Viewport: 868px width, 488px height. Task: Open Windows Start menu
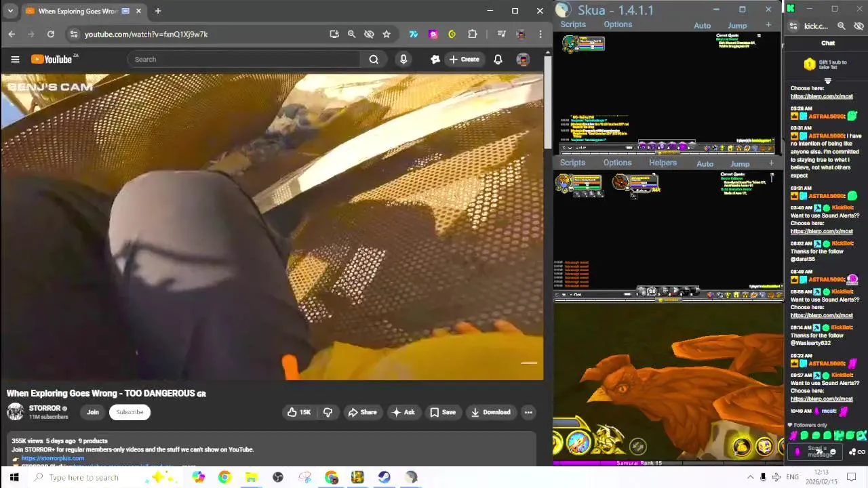14,477
